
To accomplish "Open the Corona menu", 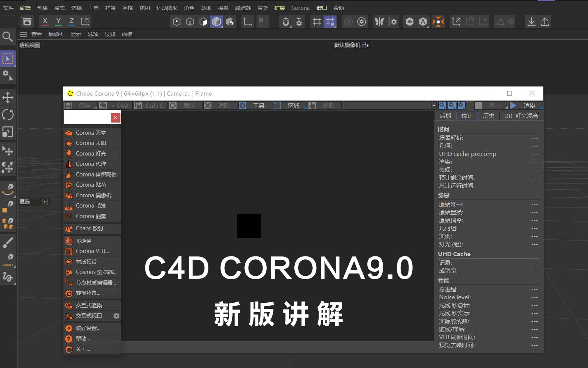I will (x=300, y=8).
